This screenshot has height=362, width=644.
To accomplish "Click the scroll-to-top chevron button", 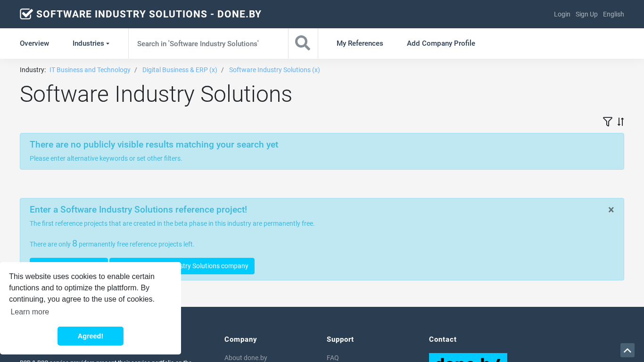I will (x=627, y=350).
